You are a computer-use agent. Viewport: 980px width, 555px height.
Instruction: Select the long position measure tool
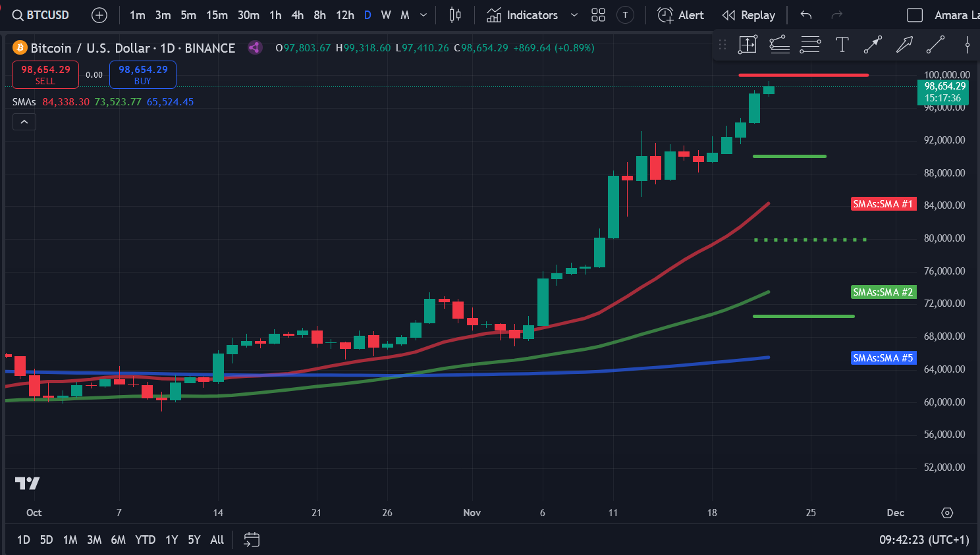(x=748, y=45)
